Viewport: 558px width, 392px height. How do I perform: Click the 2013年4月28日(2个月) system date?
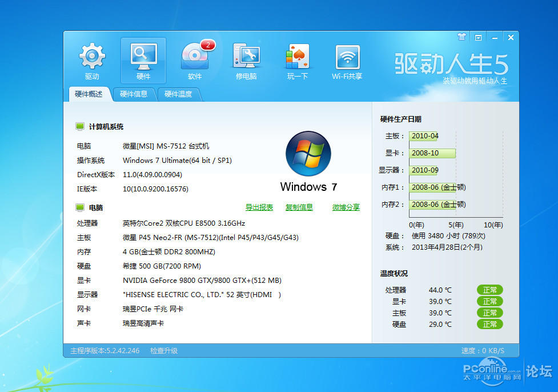447,247
